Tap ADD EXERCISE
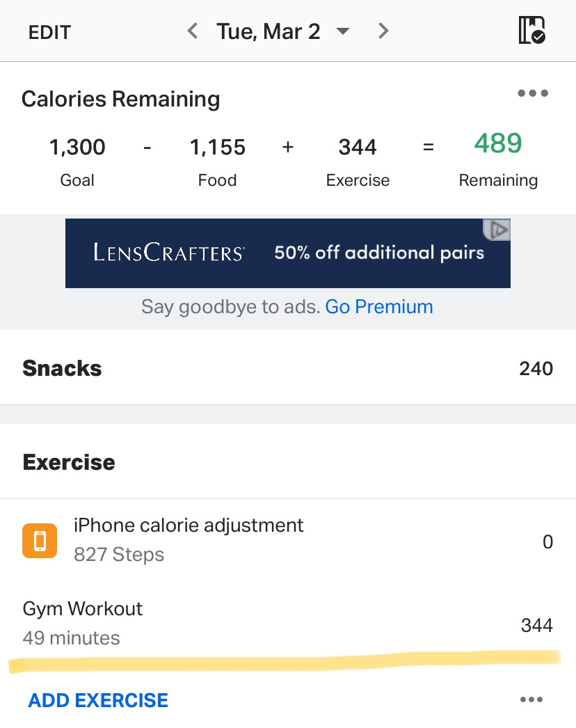Screen dimensions: 576x728 (x=98, y=700)
